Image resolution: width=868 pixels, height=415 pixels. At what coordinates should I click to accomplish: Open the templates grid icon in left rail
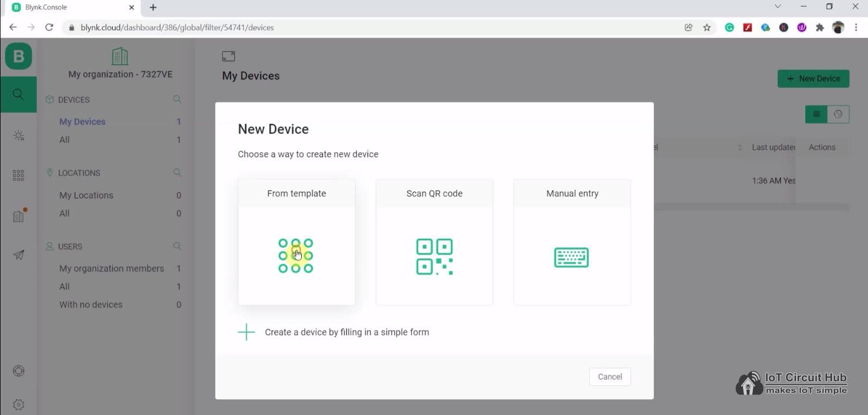coord(19,175)
